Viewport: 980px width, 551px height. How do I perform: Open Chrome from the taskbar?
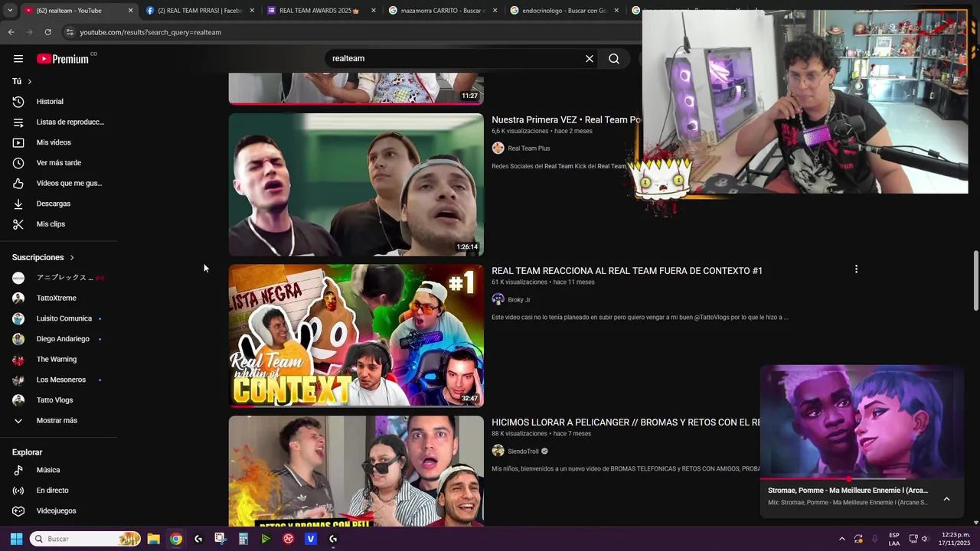[x=176, y=539]
